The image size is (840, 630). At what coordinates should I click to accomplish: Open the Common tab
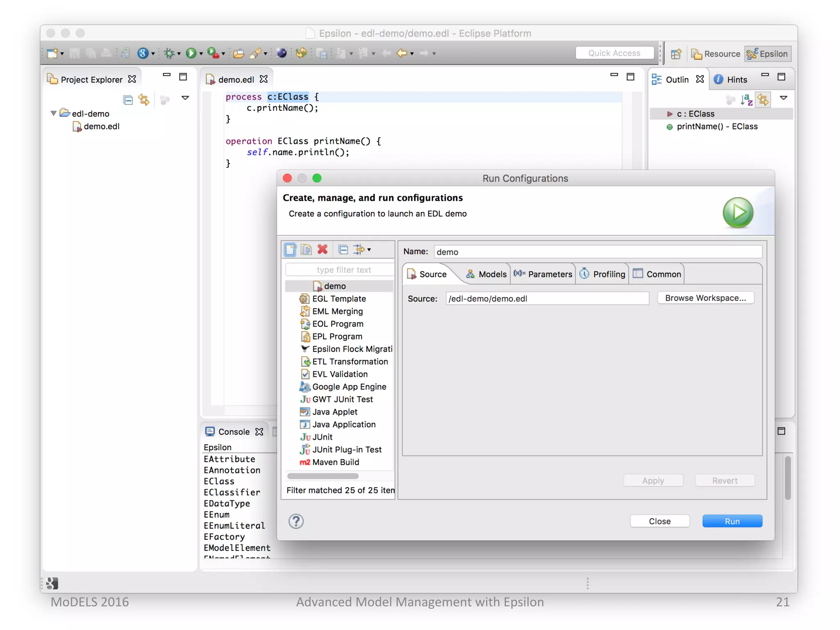point(657,274)
